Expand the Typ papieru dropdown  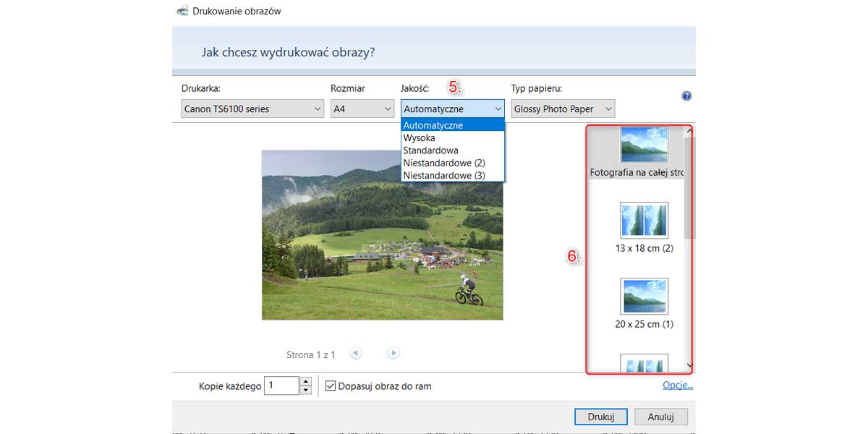click(563, 109)
